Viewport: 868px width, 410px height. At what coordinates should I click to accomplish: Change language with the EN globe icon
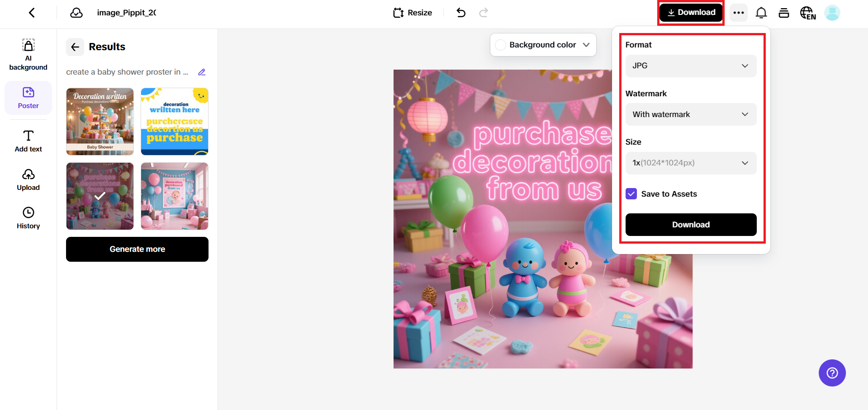pyautogui.click(x=808, y=13)
